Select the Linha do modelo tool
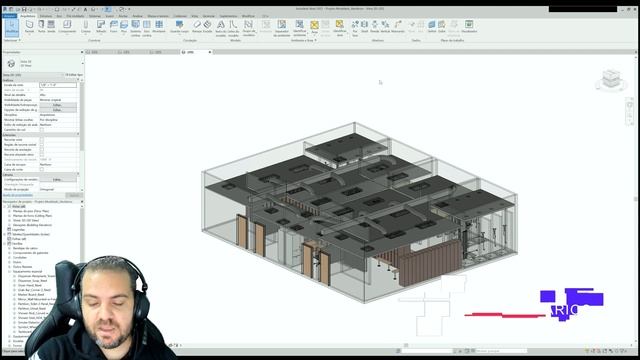 (233, 28)
